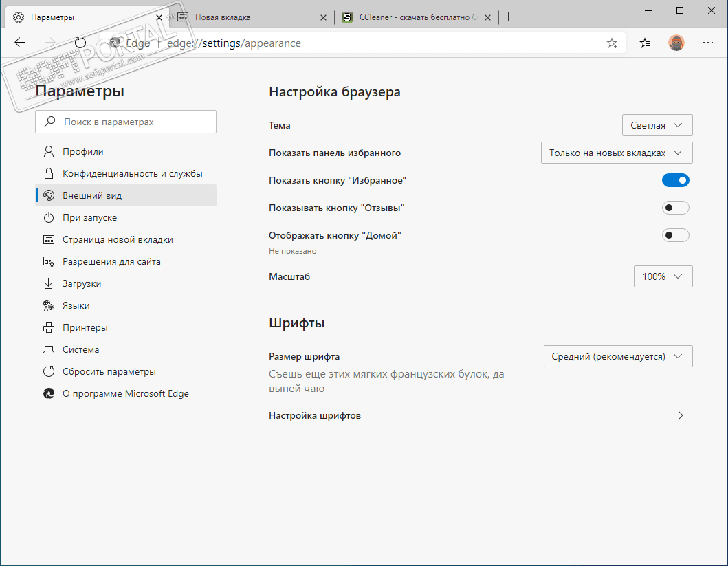Click the Profiles person icon
This screenshot has width=728, height=566.
(x=48, y=151)
